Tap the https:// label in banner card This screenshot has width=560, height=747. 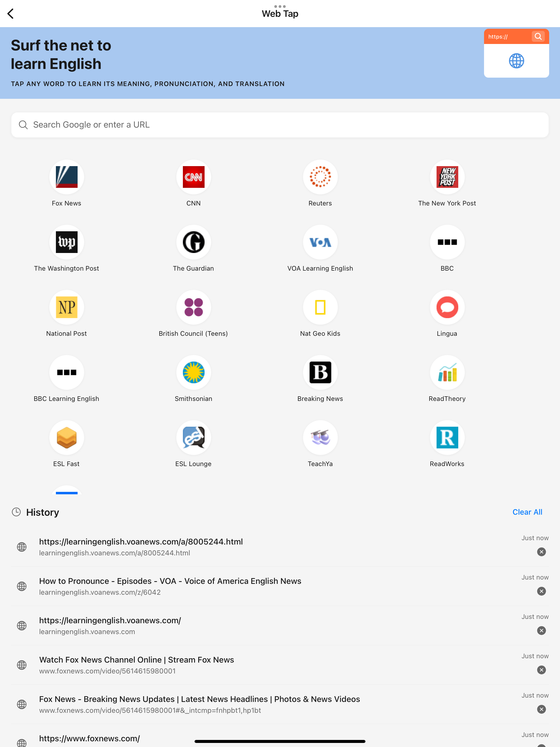point(498,37)
